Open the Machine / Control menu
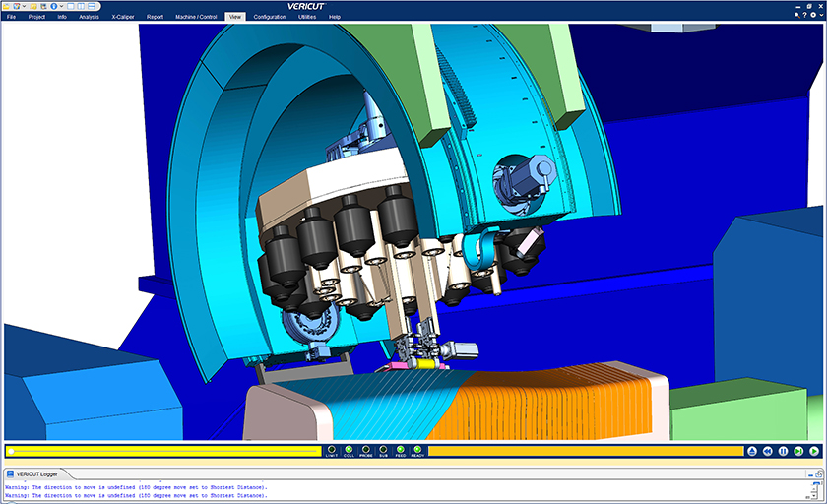The height and width of the screenshot is (504, 827). (x=196, y=17)
